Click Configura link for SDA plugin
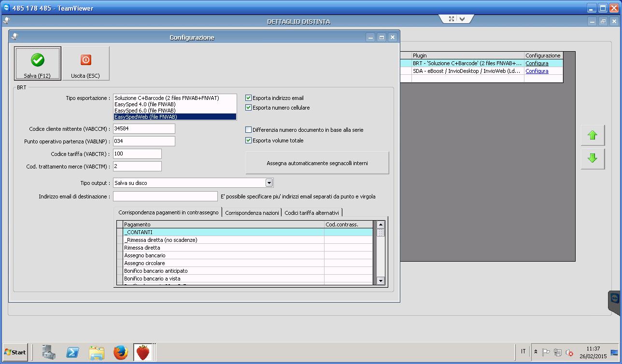Screen dimensions: 622x364 coord(537,71)
